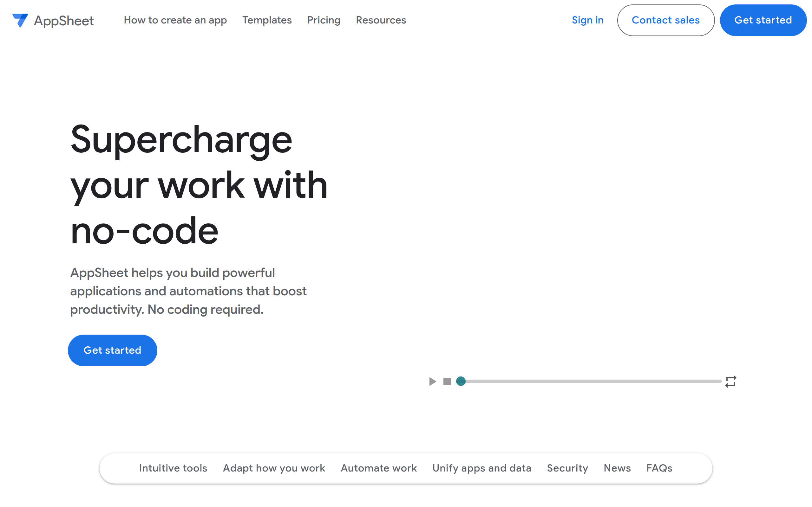Jump to the Security section

(567, 468)
